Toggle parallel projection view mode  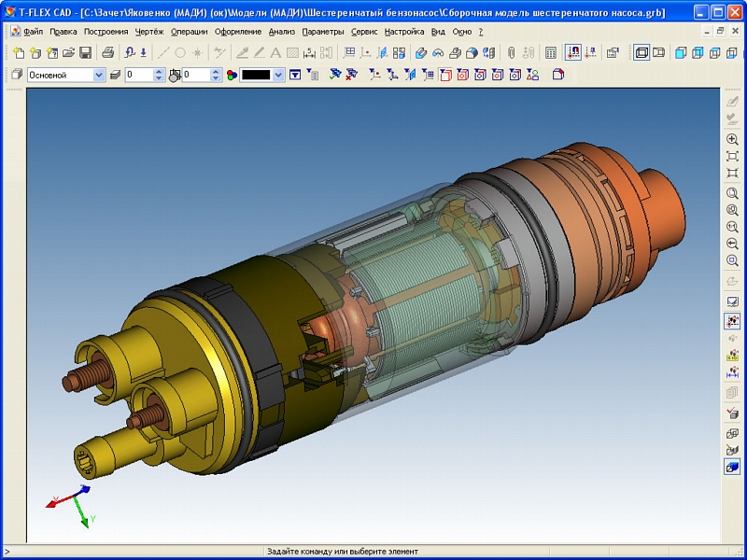click(641, 52)
